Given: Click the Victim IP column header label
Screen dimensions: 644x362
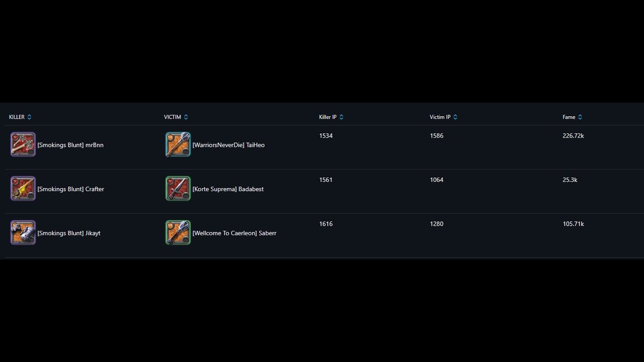Looking at the screenshot, I should 440,117.
